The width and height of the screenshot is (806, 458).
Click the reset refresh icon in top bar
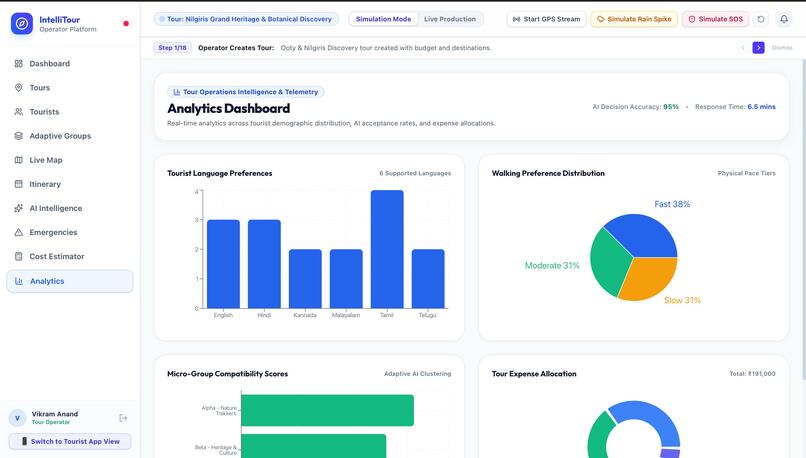(761, 19)
